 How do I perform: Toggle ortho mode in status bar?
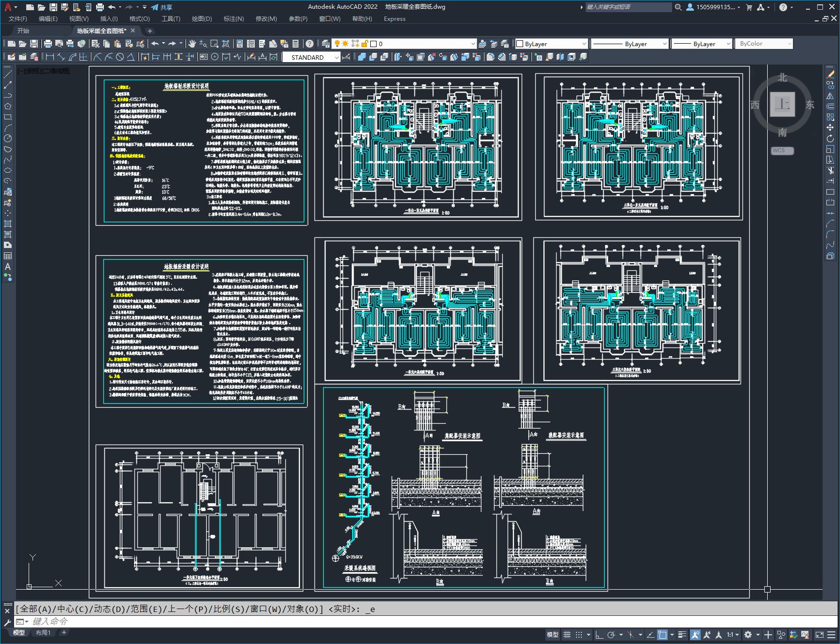click(599, 634)
